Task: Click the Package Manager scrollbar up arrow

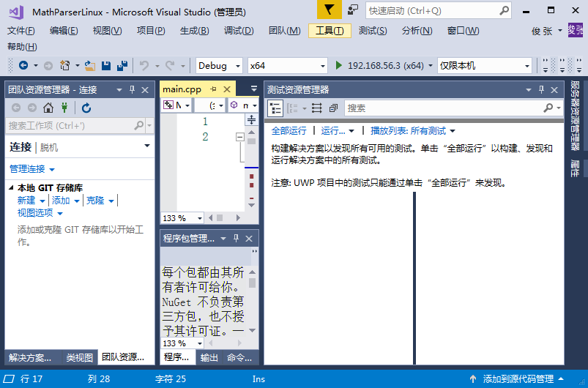Action: [253, 272]
